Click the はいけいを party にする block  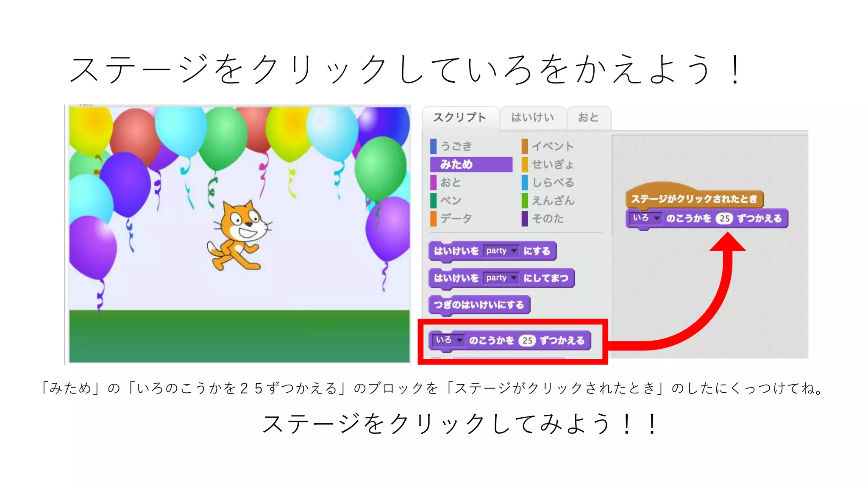pos(492,251)
